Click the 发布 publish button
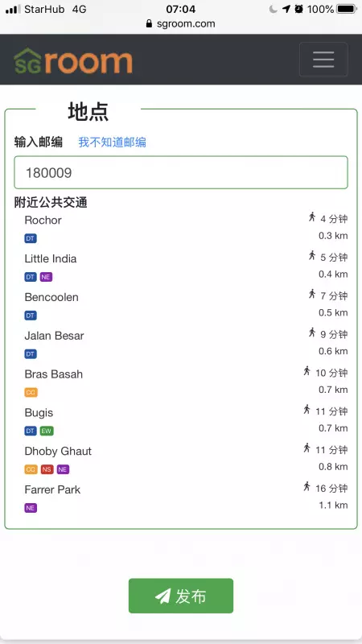 [181, 596]
